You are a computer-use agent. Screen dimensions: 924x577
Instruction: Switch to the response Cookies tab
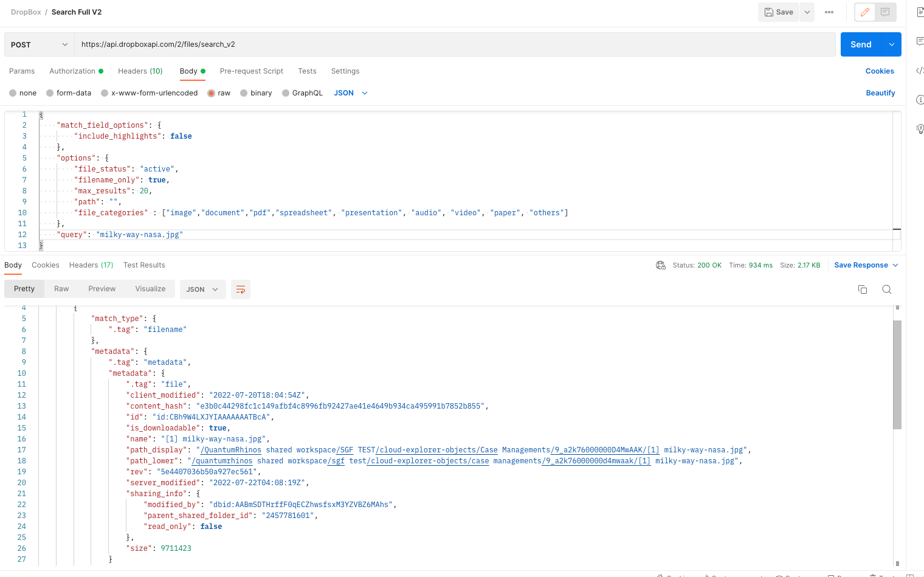[46, 265]
